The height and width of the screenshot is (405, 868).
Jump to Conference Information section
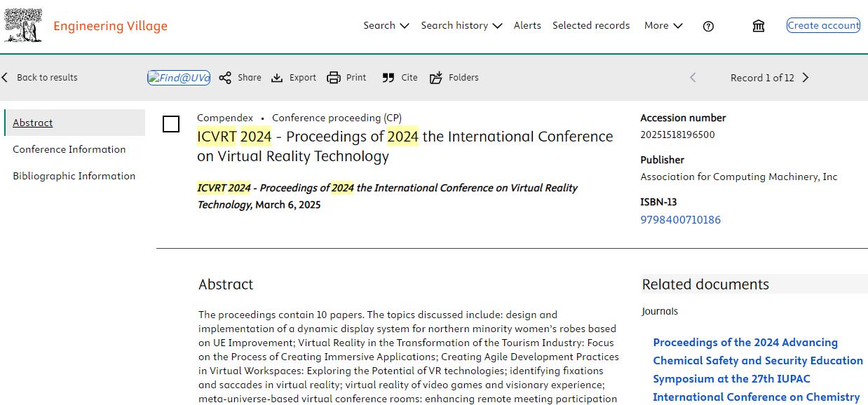(x=69, y=149)
